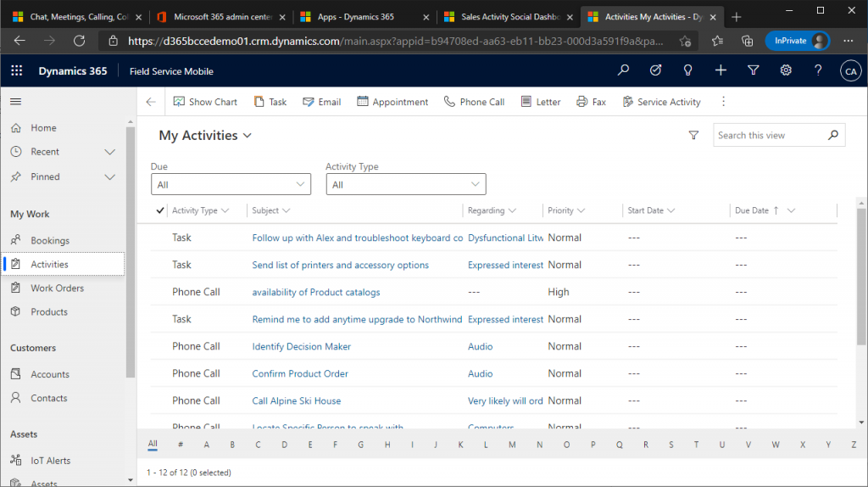Screen dimensions: 868x487
Task: Expand the Recent section in sidebar
Action: (x=109, y=152)
